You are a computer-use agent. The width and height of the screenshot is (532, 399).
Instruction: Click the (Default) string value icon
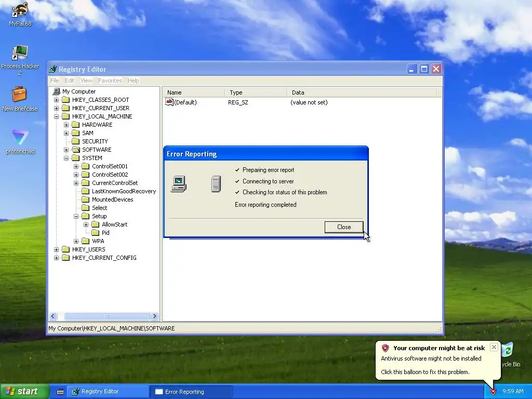169,102
